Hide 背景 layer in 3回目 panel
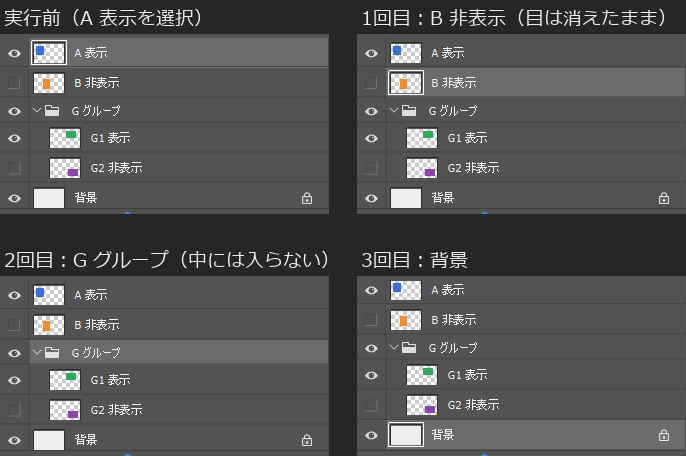 [371, 435]
